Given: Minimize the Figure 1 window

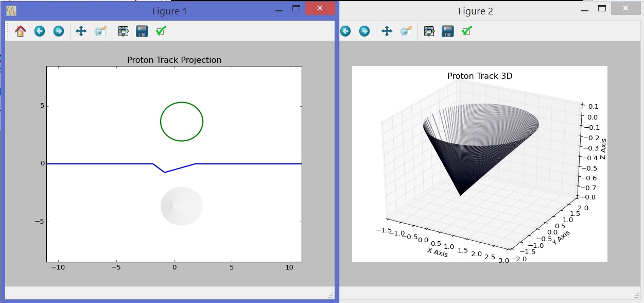Looking at the screenshot, I should click(279, 9).
